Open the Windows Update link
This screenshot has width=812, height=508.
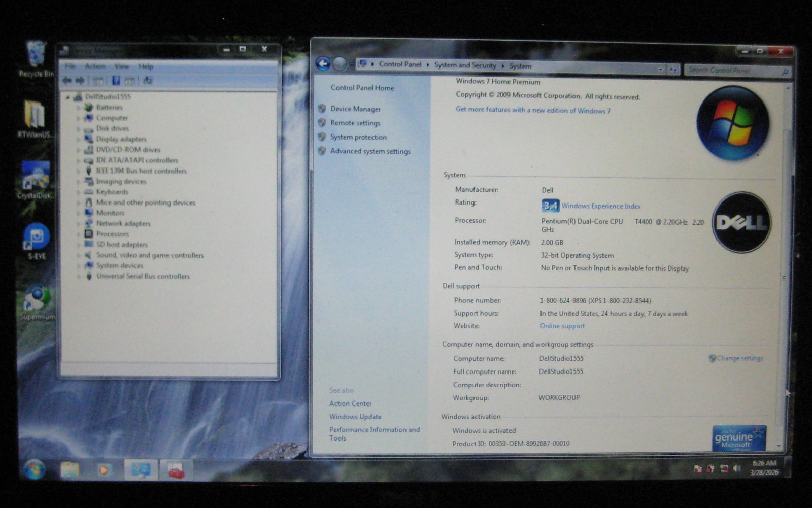pyautogui.click(x=355, y=417)
